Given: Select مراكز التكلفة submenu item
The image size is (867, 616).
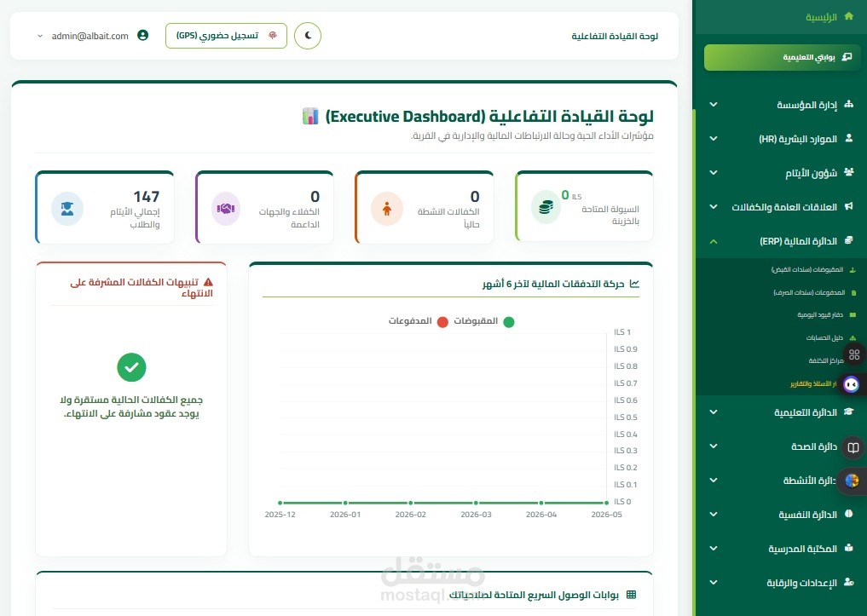Looking at the screenshot, I should [826, 360].
